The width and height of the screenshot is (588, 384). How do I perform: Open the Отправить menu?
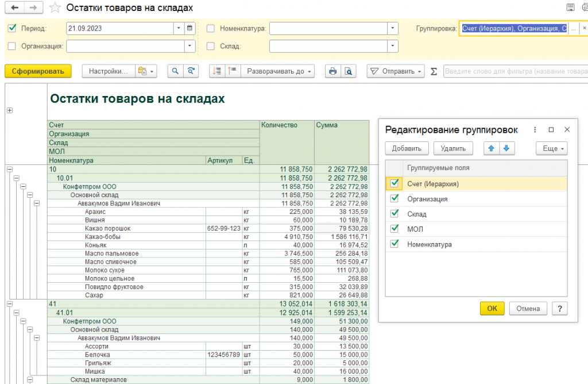point(396,71)
